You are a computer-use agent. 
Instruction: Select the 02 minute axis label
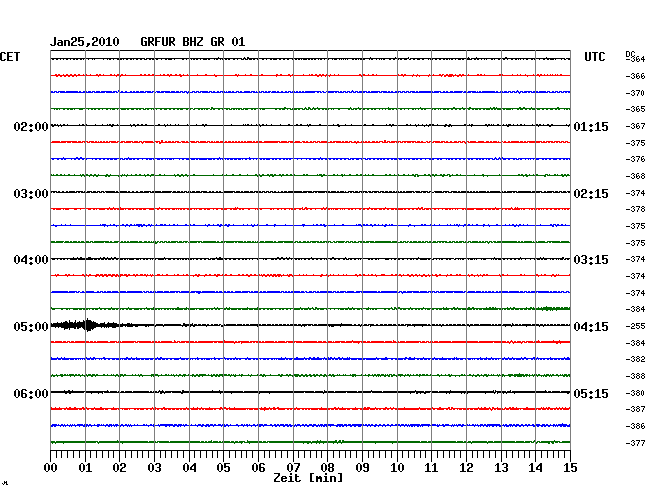point(119,467)
